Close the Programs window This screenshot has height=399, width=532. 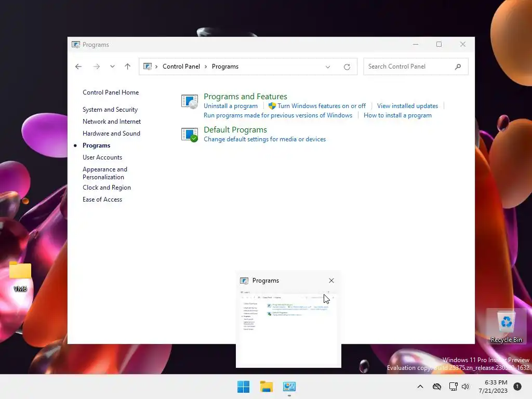tap(463, 45)
